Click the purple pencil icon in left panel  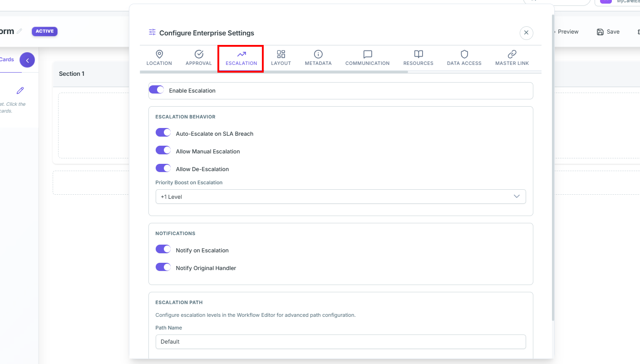click(20, 90)
